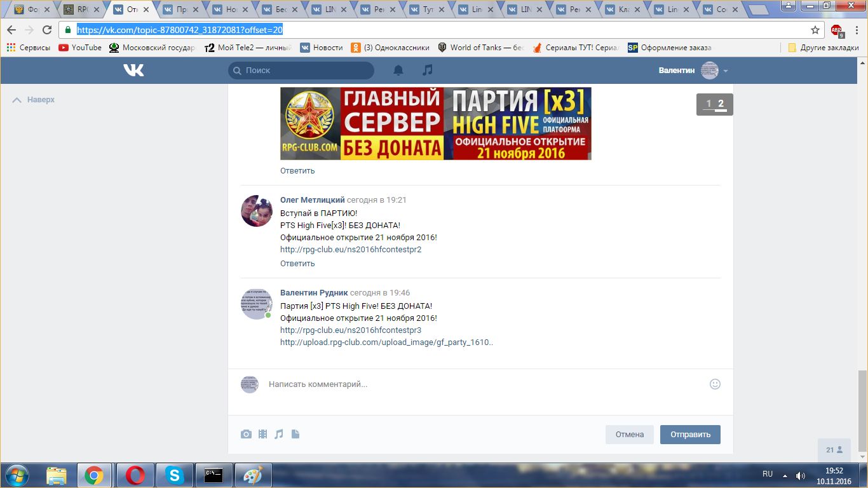868x488 pixels.
Task: Open Opera from the taskbar
Action: [135, 475]
